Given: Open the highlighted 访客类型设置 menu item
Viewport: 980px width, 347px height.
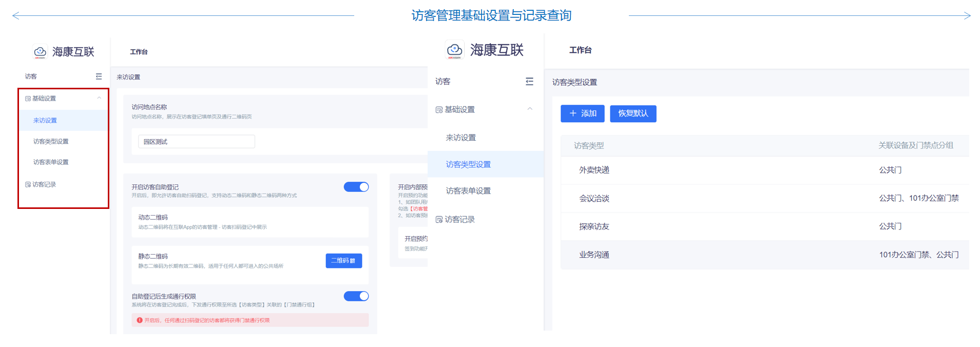Looking at the screenshot, I should pyautogui.click(x=468, y=164).
